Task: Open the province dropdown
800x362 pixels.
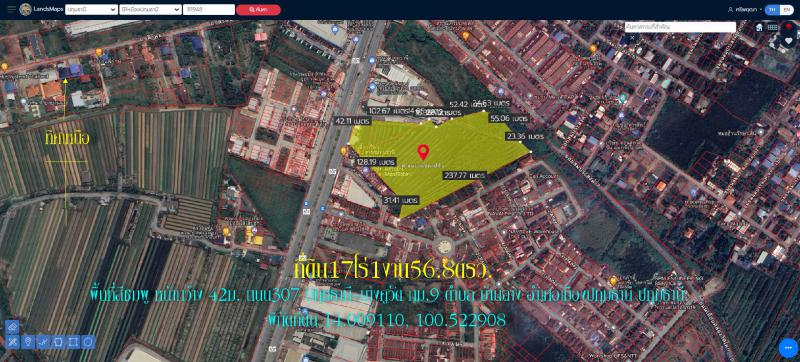Action: pyautogui.click(x=91, y=9)
